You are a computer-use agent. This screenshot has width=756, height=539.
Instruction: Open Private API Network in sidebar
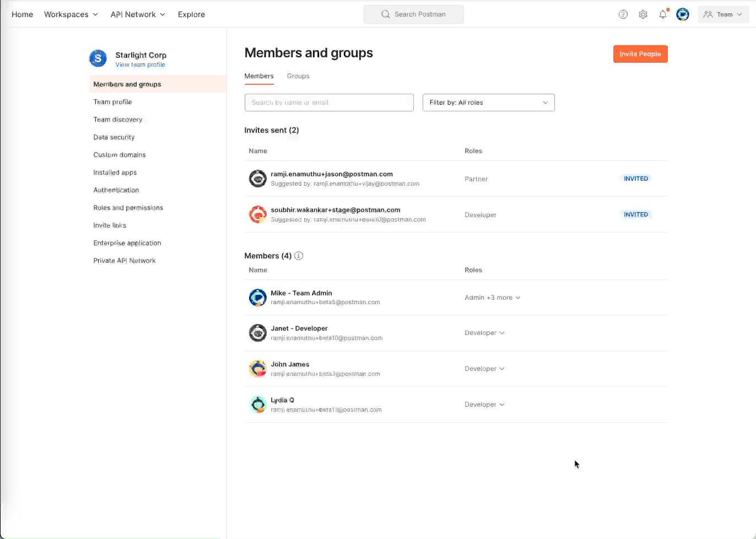click(125, 261)
